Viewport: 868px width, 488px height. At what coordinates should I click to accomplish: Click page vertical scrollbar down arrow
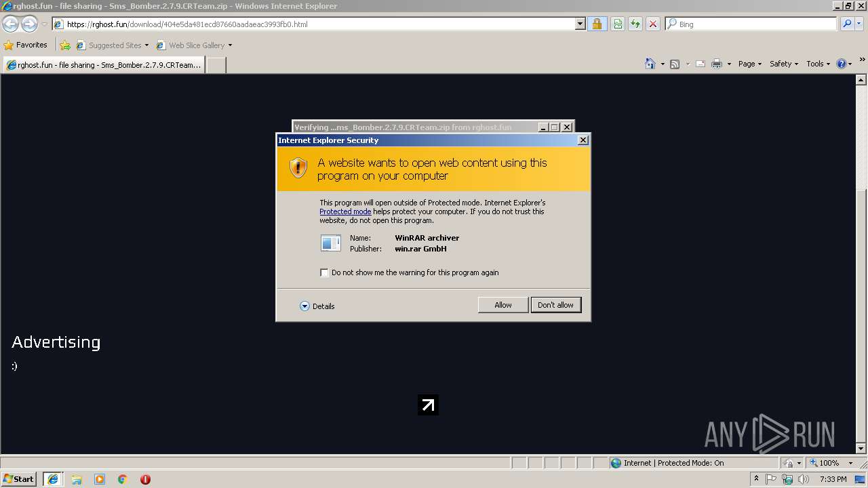pos(861,448)
